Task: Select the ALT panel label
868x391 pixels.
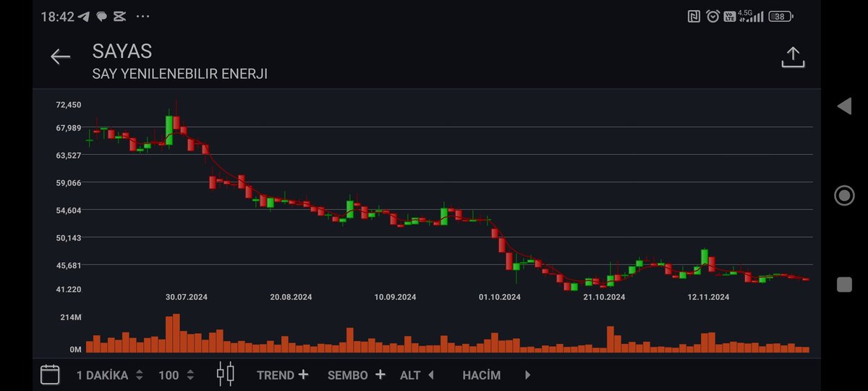Action: tap(410, 375)
